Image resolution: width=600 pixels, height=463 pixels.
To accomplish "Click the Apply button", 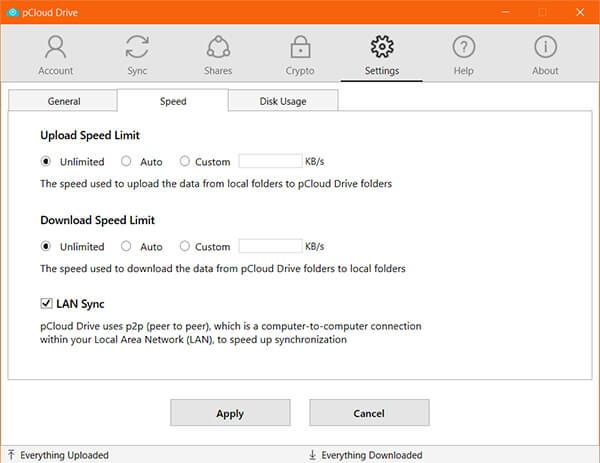I will [230, 413].
